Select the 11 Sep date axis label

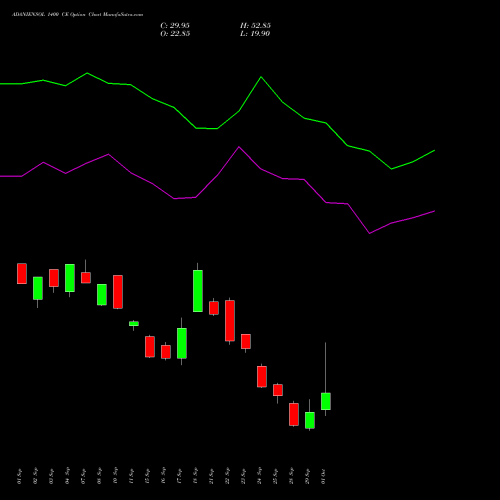[132, 476]
